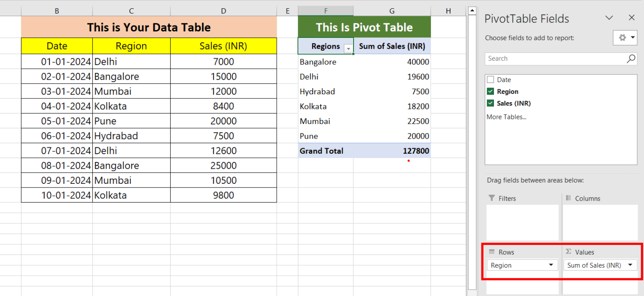
Task: Select column D header
Action: [223, 11]
